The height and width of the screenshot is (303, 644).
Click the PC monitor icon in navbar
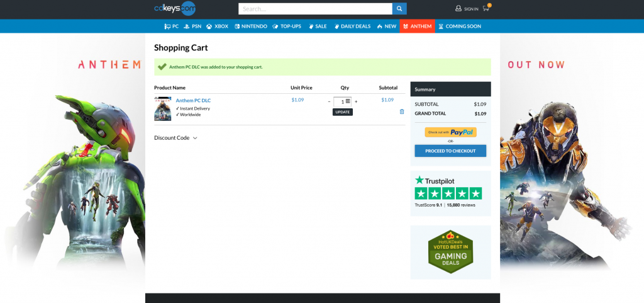(167, 26)
